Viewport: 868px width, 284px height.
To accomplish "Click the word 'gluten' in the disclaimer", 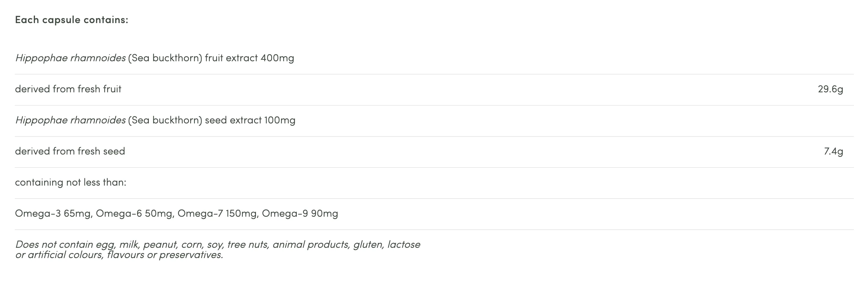I will point(369,245).
